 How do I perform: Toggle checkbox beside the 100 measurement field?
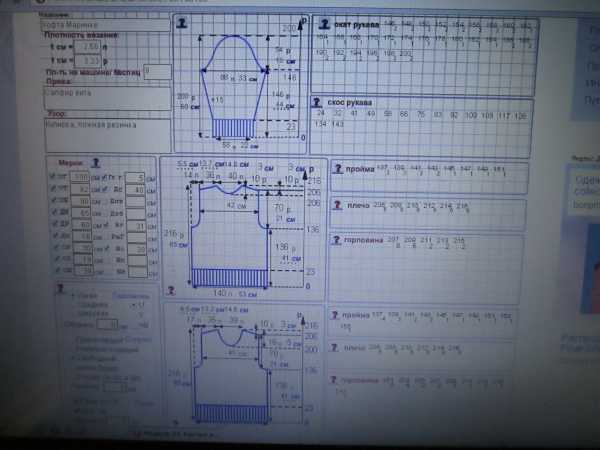(54, 177)
